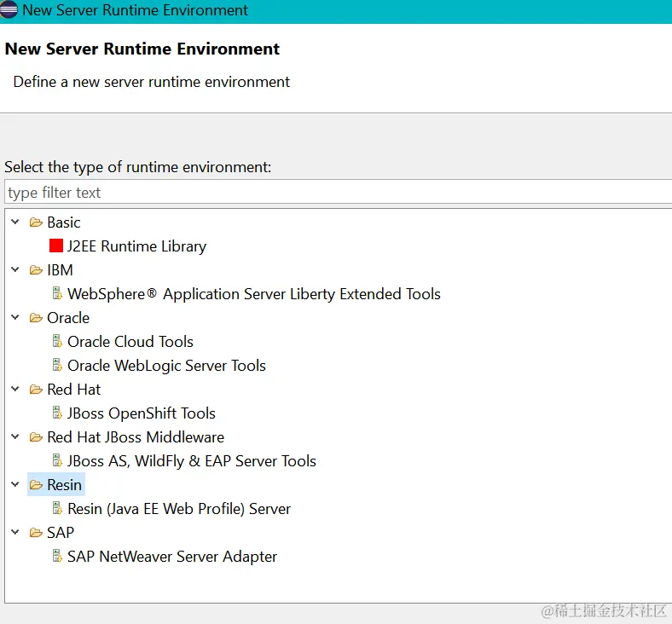Click the IBM folder icon
This screenshot has width=672, height=624.
pos(36,270)
